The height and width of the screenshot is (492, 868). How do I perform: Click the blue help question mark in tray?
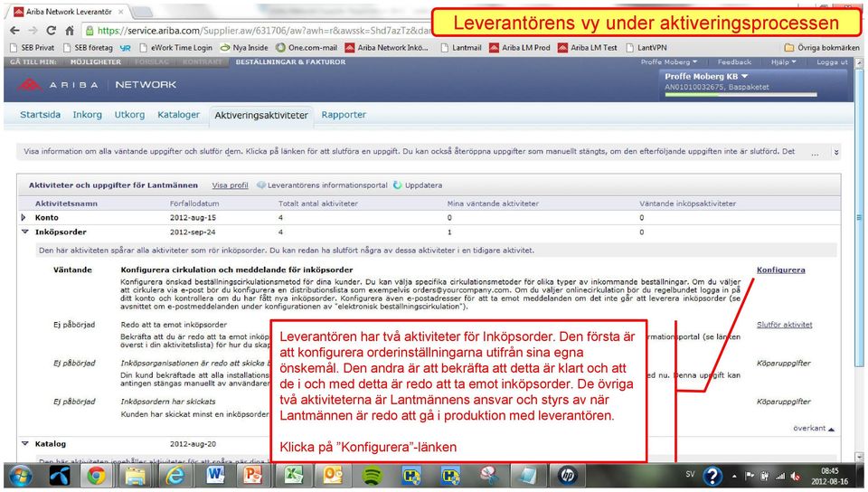pos(712,476)
